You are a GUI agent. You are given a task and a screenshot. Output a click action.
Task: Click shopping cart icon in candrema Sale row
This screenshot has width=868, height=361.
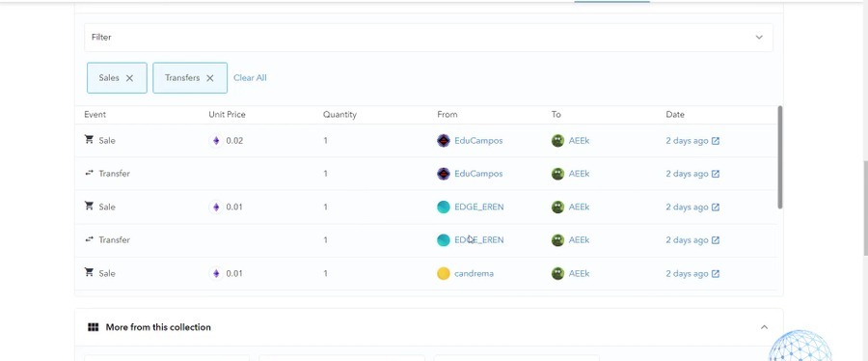tap(89, 272)
